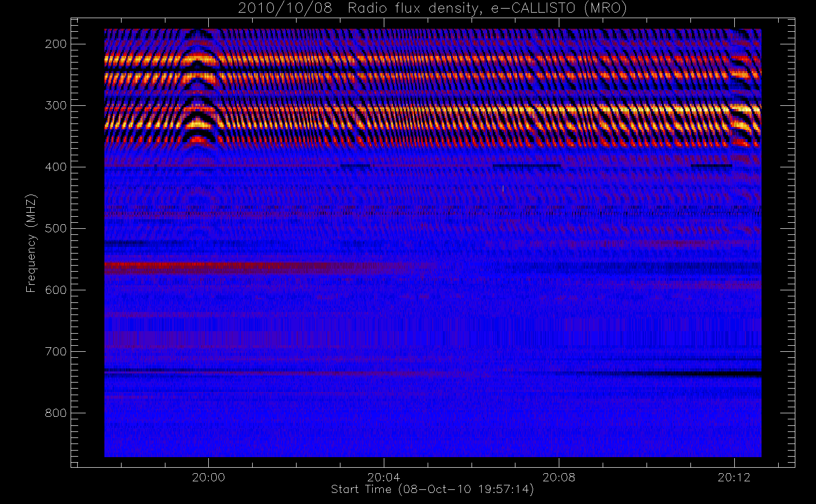Select the 300 frequency axis label
Viewport: 816px width, 504px height.
click(55, 105)
